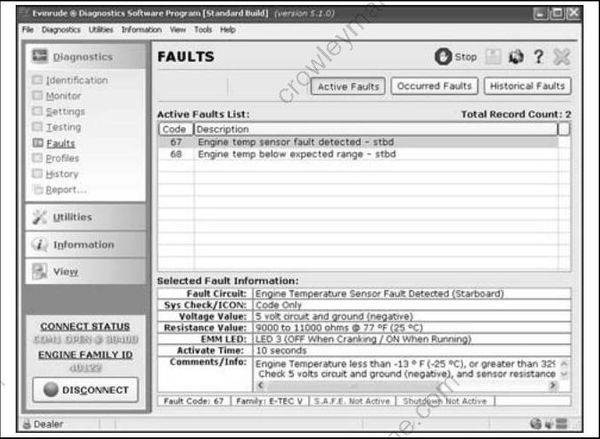600x439 pixels.
Task: Click the Diagnostics panel icon
Action: click(x=40, y=56)
